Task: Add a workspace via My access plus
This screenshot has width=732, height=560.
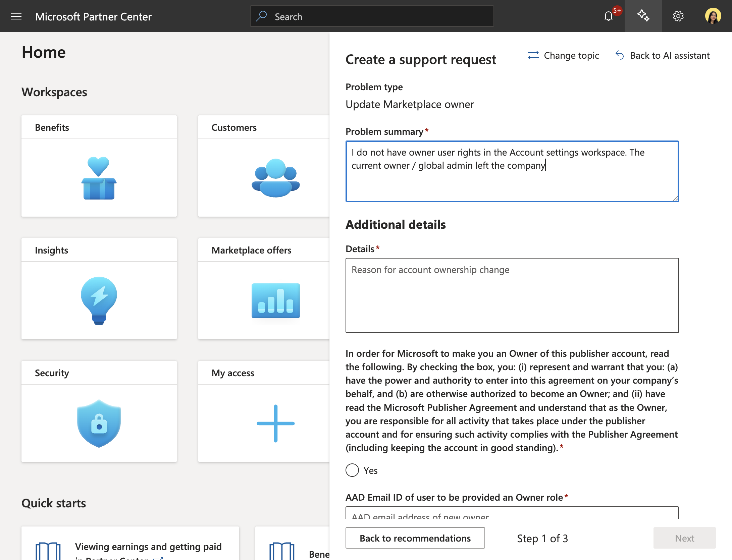Action: tap(275, 423)
